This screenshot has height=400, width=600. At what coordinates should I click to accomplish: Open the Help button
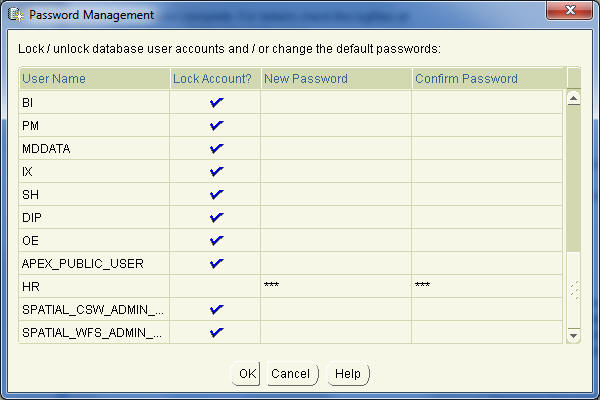348,374
